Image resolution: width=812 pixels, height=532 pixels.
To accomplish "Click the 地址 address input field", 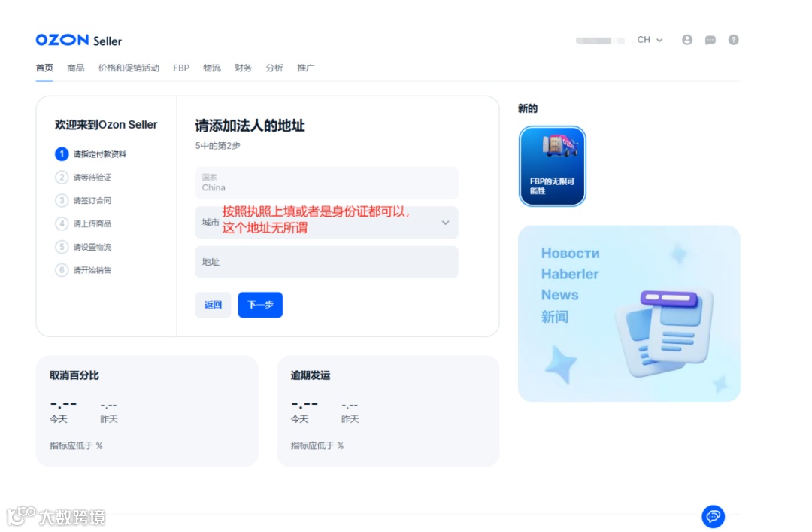I will 326,262.
